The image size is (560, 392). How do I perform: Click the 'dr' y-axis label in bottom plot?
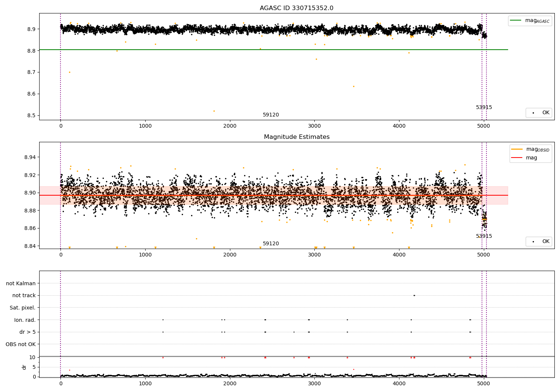[24, 367]
